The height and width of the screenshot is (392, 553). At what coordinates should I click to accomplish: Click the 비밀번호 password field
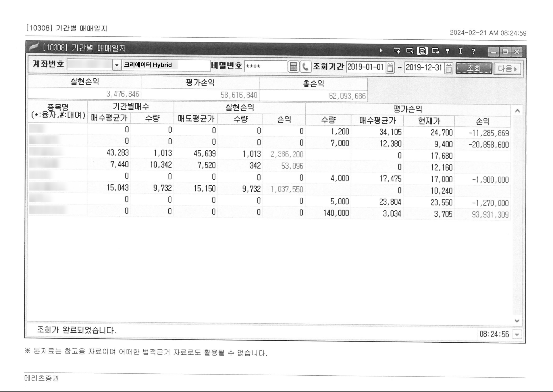click(266, 66)
